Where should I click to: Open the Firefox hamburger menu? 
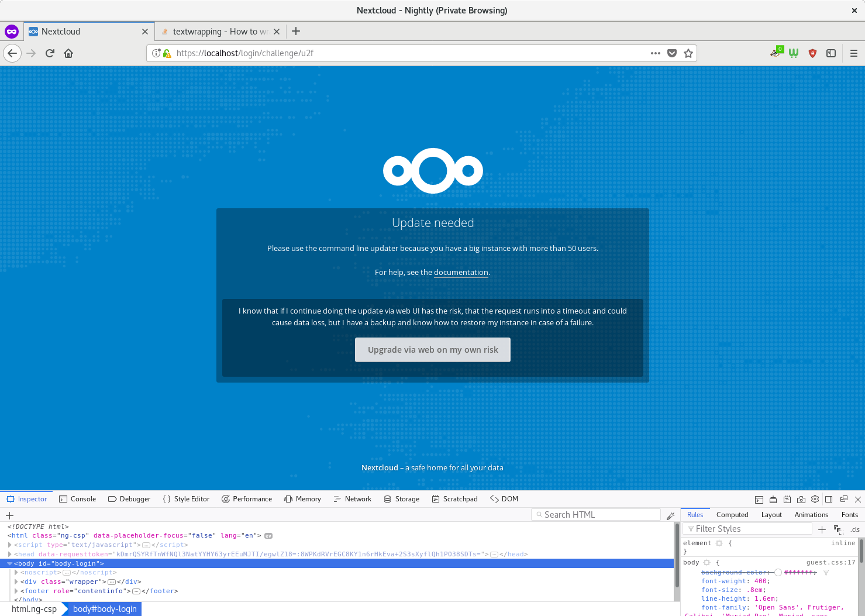(x=853, y=53)
